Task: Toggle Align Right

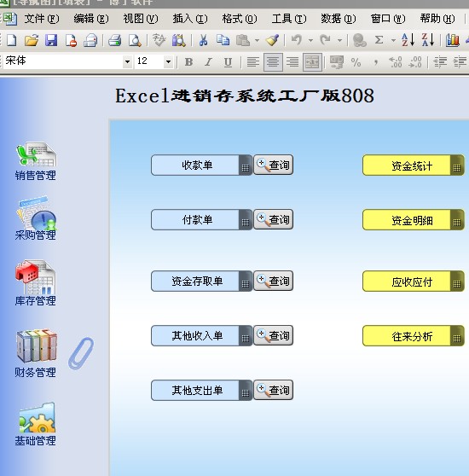Action: coord(292,62)
